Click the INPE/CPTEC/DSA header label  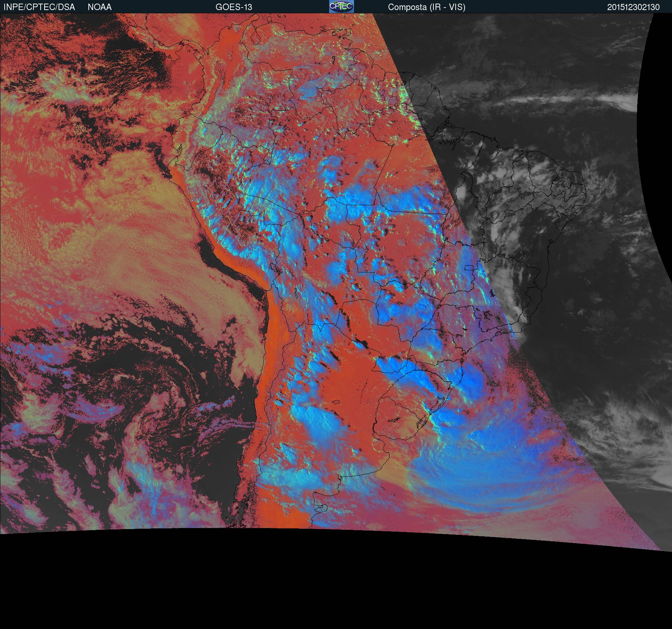[39, 7]
